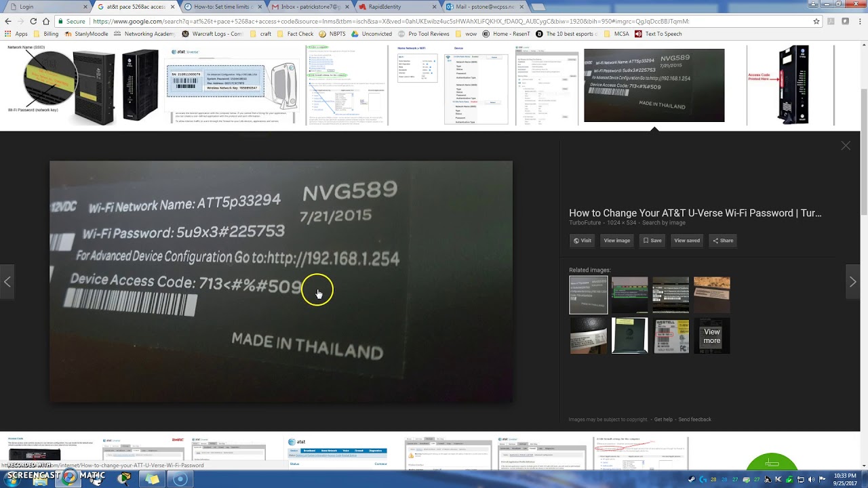The width and height of the screenshot is (868, 488).
Task: Open the Get help link
Action: [663, 420]
